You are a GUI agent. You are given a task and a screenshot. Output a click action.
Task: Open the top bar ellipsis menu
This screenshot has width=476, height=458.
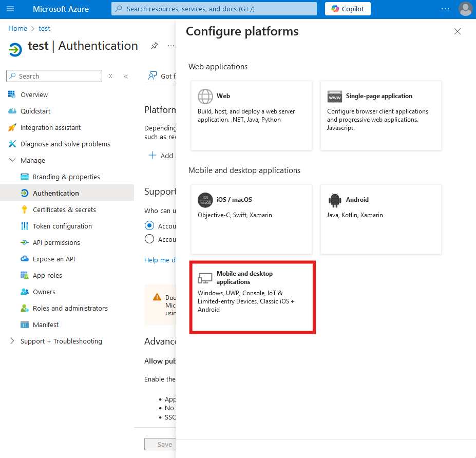tap(445, 9)
